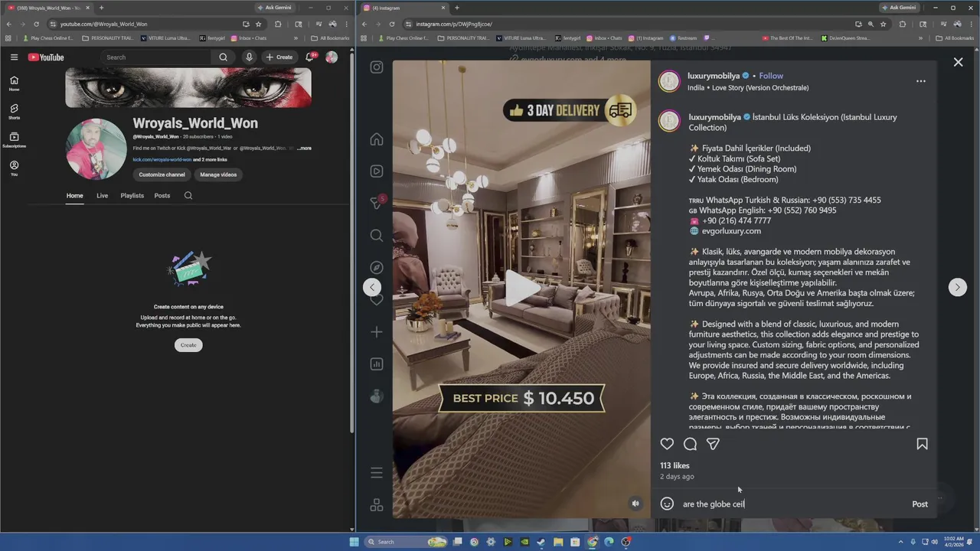The image size is (980, 551).
Task: Show overflow bookmarks chevron in YouTube window
Action: [x=296, y=38]
